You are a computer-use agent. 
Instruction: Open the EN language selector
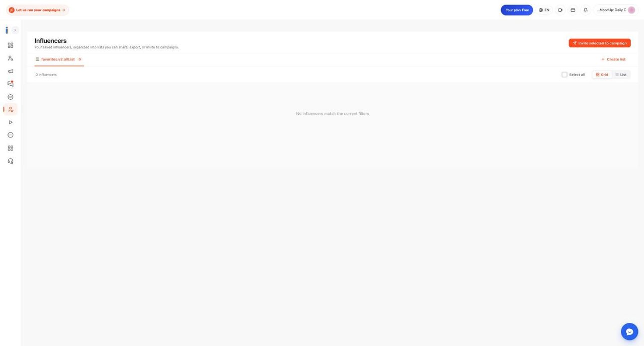(x=544, y=10)
